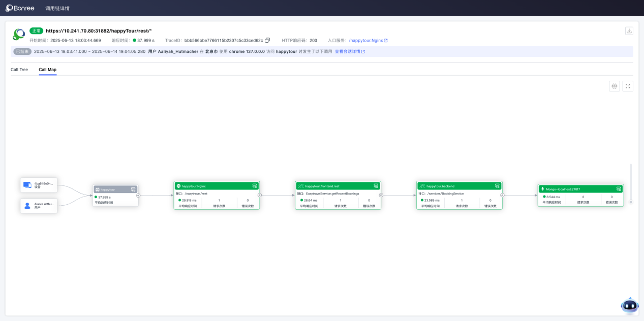Select the Alaois Arthu... user node
This screenshot has width=644, height=321.
(x=39, y=206)
